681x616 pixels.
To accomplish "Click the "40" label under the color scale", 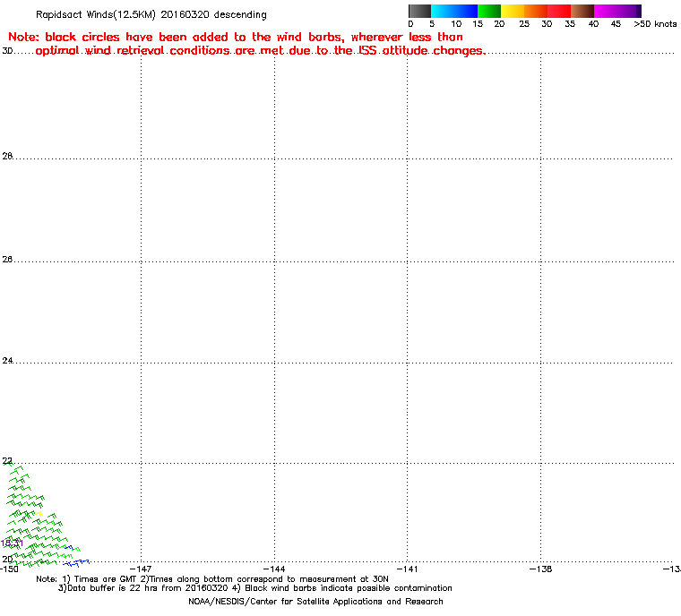I will coord(593,24).
